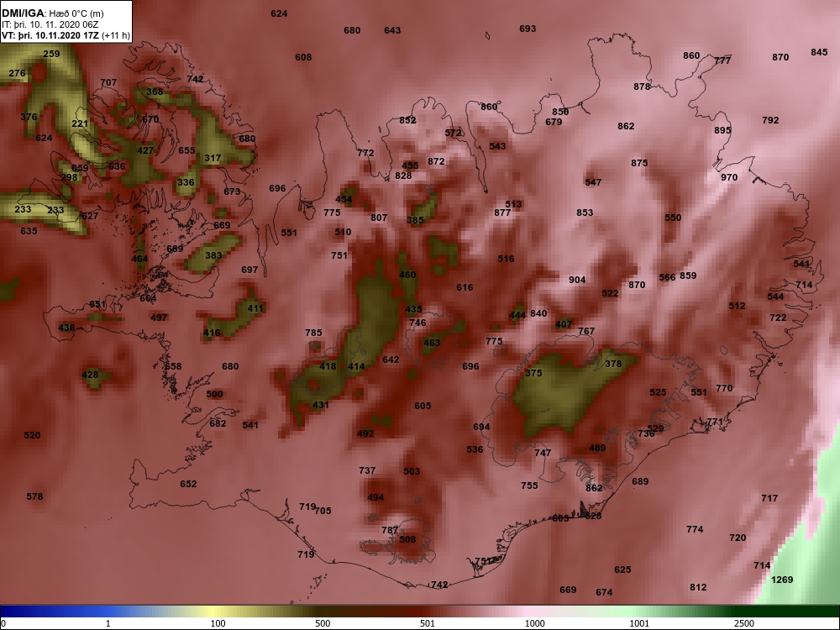
Task: Click the '1001' label on the color scale
Action: coord(639,623)
